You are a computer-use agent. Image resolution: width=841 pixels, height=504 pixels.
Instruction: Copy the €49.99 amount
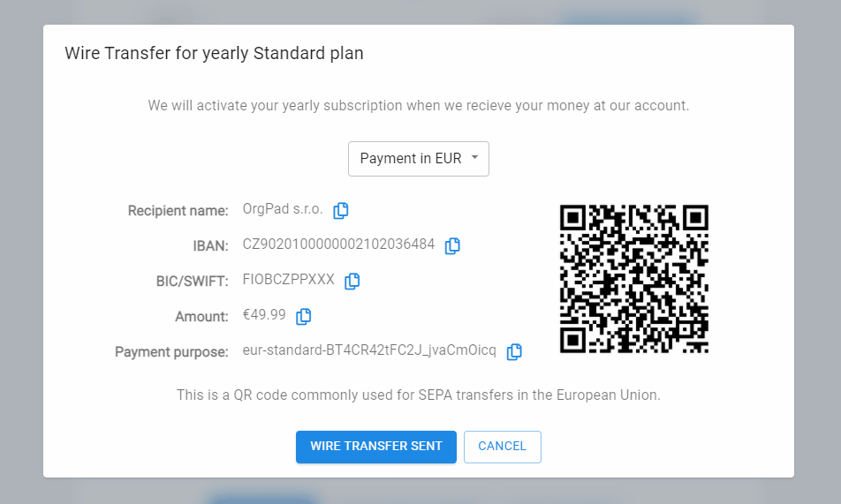point(304,316)
